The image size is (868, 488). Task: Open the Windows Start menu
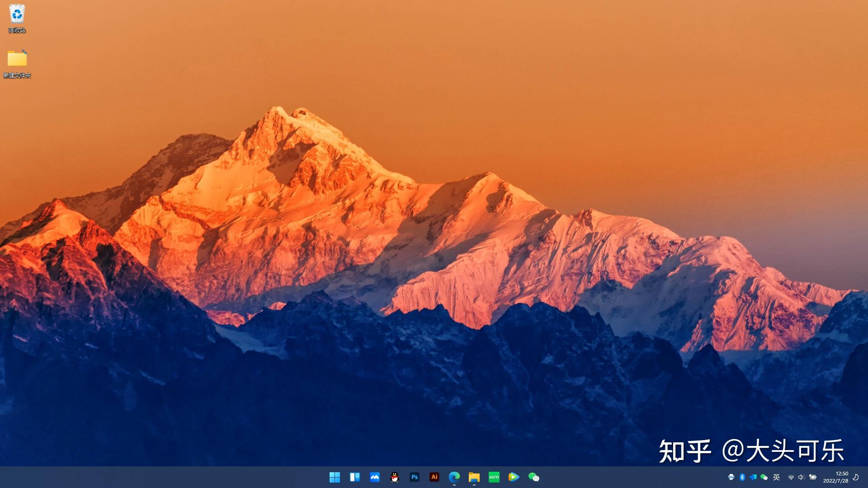335,477
